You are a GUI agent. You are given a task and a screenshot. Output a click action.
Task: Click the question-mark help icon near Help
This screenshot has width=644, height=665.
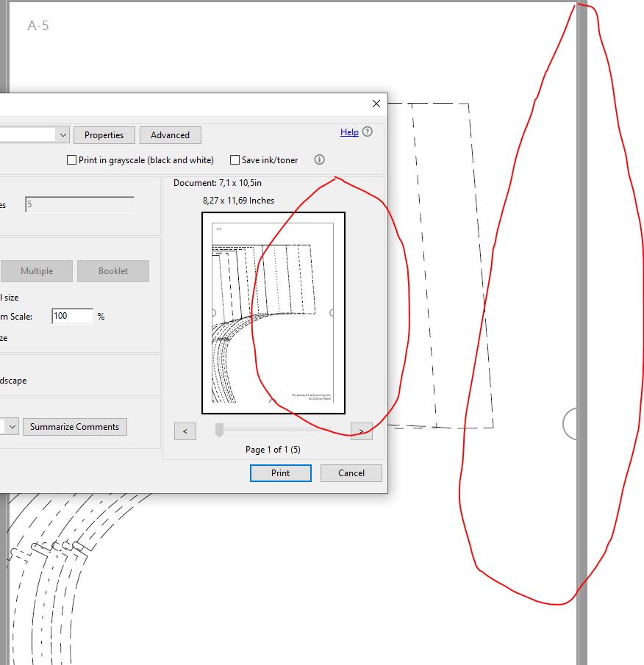[x=367, y=132]
